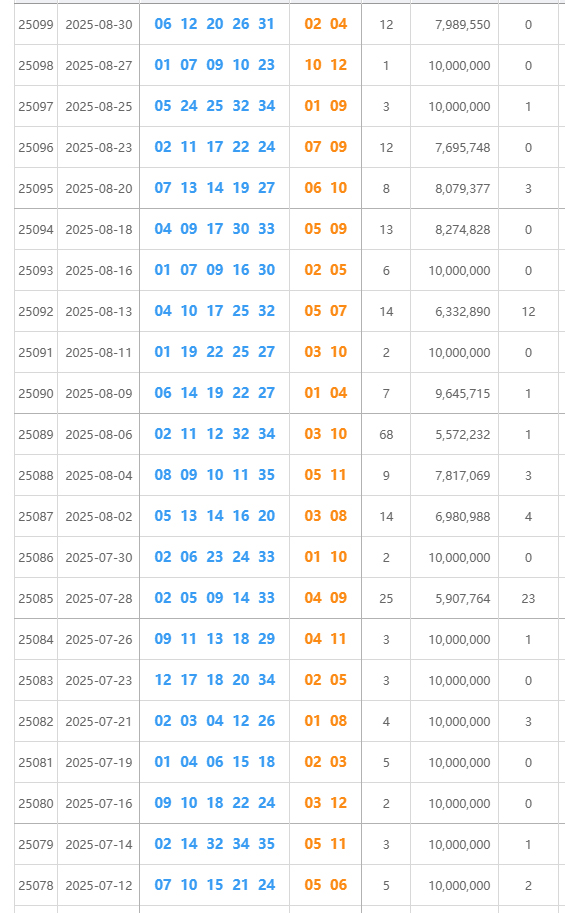Image resolution: width=565 pixels, height=913 pixels.
Task: Click orange numbers 05 11 in row 25088
Action: [326, 475]
